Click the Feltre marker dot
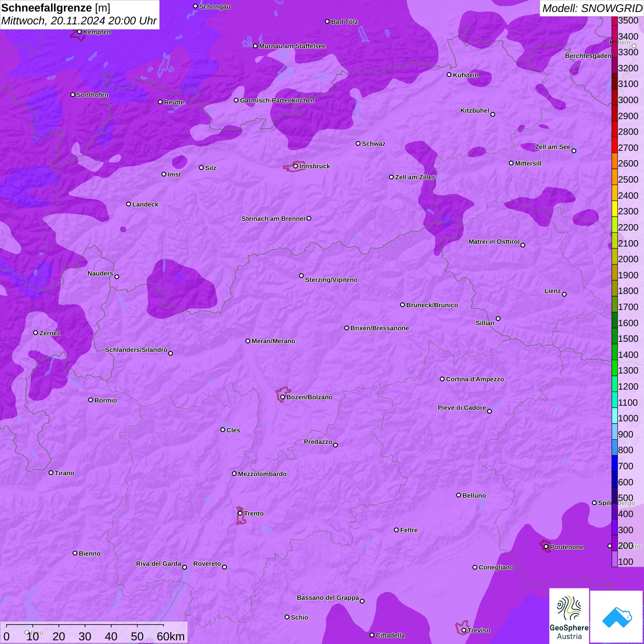644x644 pixels. coord(396,530)
